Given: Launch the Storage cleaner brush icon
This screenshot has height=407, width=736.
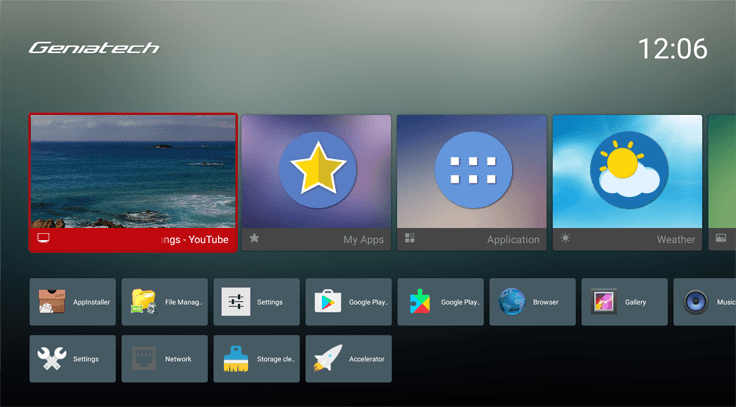Looking at the screenshot, I should pos(236,359).
